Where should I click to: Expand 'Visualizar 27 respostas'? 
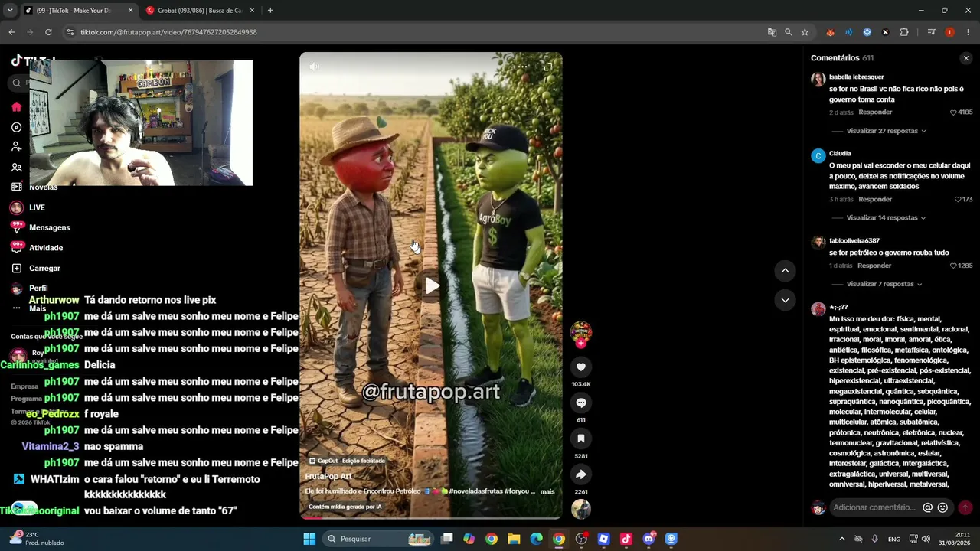tap(886, 131)
